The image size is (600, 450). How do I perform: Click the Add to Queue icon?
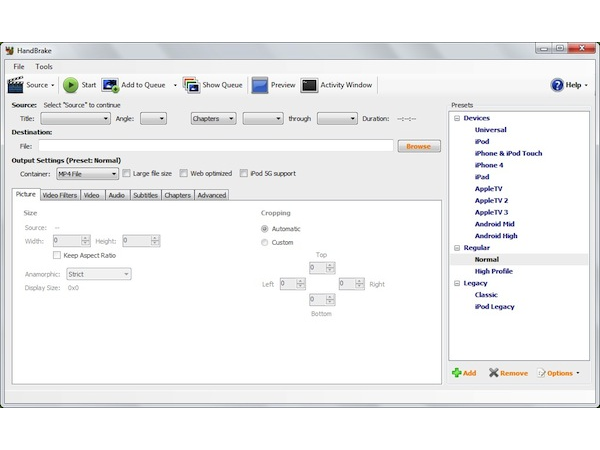tap(110, 85)
